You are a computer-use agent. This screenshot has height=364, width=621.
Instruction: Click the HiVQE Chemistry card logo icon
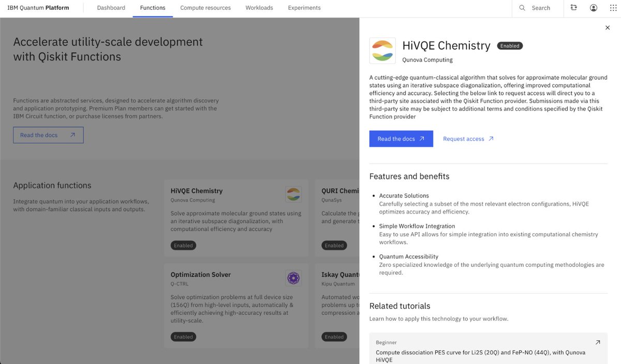point(293,195)
